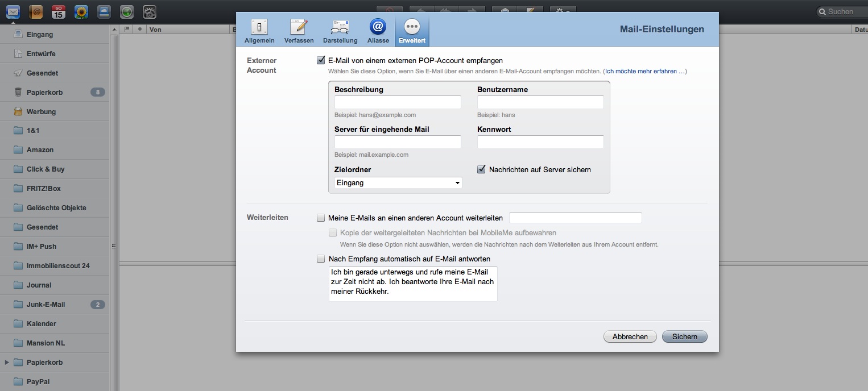Open the Gallery sunflower icon
The height and width of the screenshot is (391, 868).
point(81,11)
